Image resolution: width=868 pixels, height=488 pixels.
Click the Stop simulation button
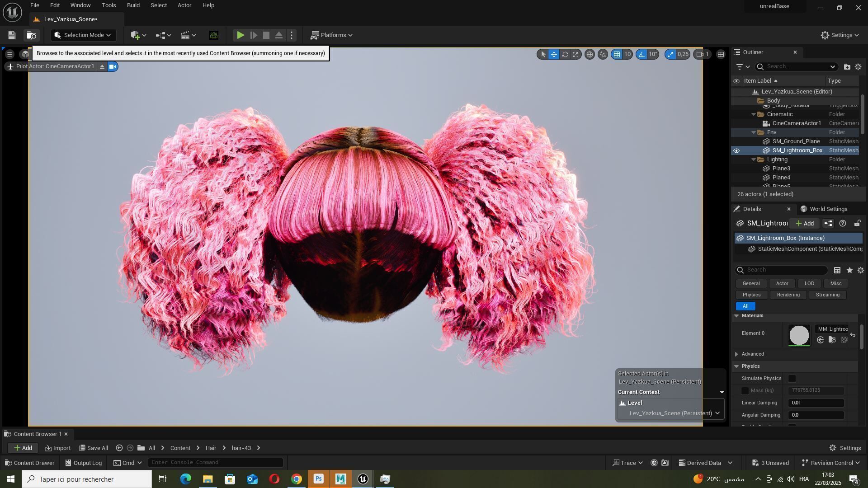click(x=266, y=35)
